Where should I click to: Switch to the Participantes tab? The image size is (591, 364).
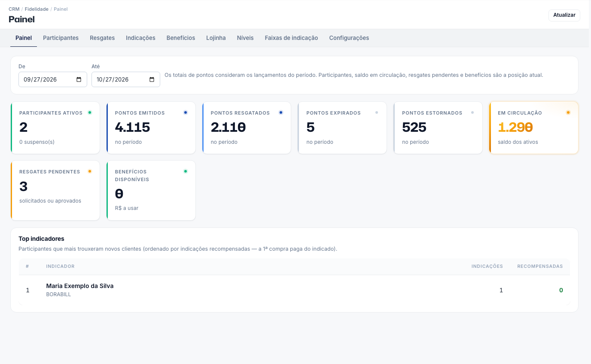(x=61, y=38)
